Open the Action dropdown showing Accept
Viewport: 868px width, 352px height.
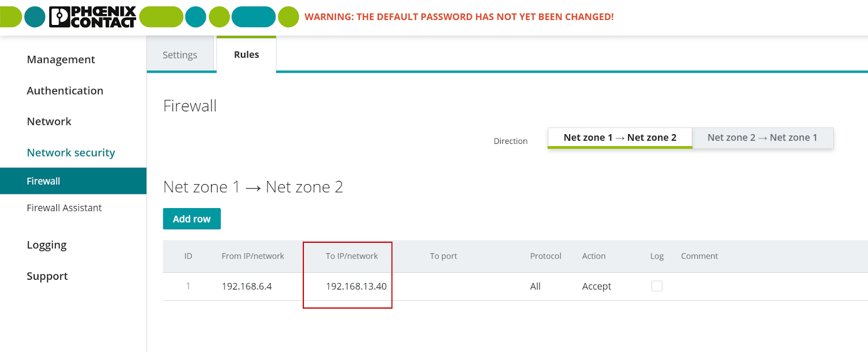[x=596, y=286]
